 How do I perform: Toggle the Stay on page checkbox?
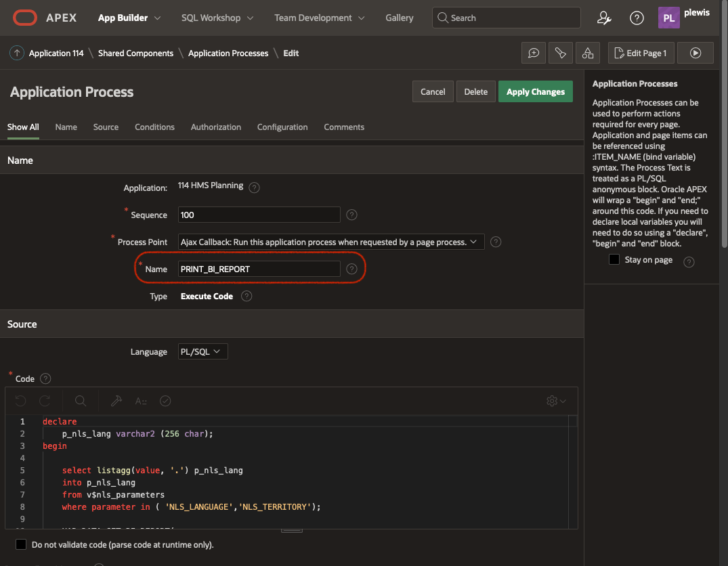coord(614,260)
